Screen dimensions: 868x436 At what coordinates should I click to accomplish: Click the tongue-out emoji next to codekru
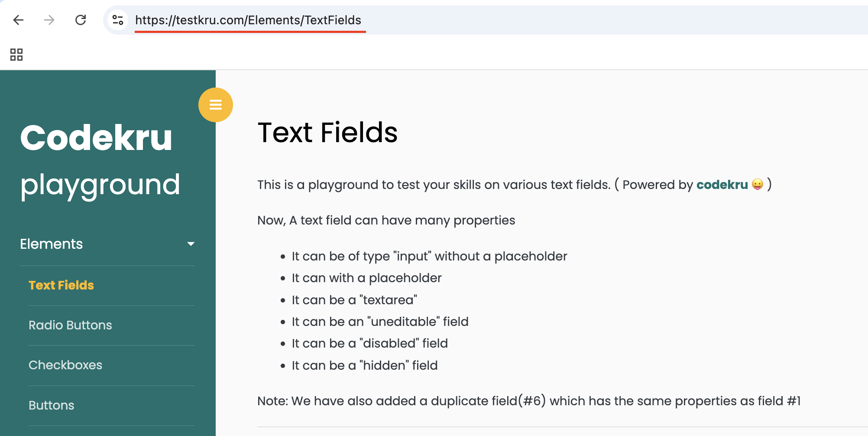757,185
